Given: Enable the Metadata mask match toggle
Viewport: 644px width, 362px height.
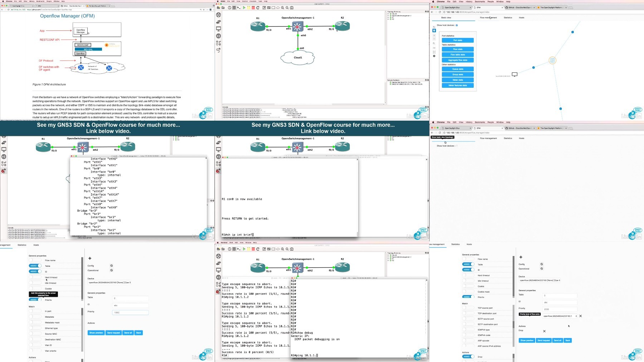Looking at the screenshot, I should (x=35, y=322).
